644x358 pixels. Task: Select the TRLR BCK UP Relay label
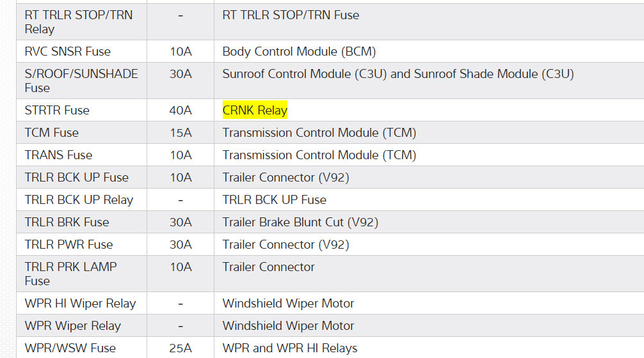click(79, 200)
